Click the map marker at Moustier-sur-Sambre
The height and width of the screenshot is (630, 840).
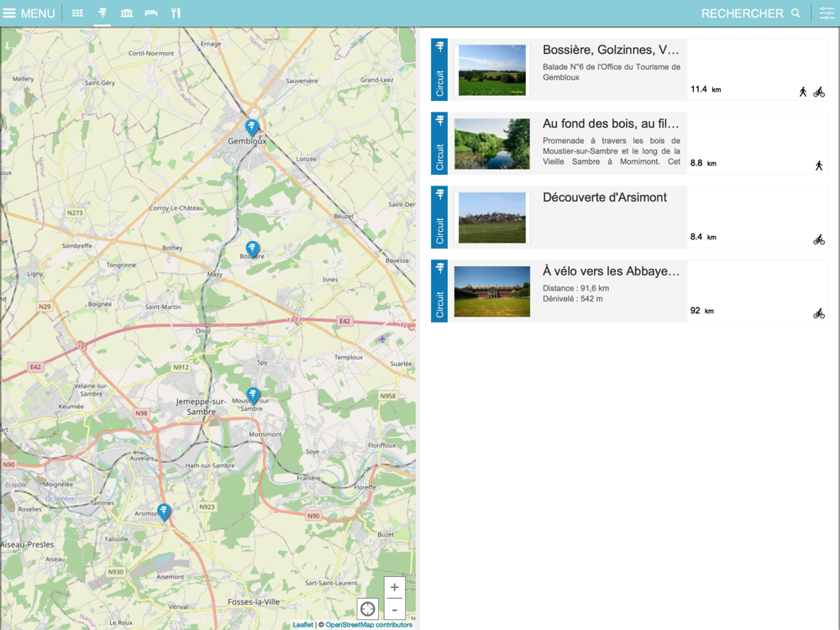point(253,396)
